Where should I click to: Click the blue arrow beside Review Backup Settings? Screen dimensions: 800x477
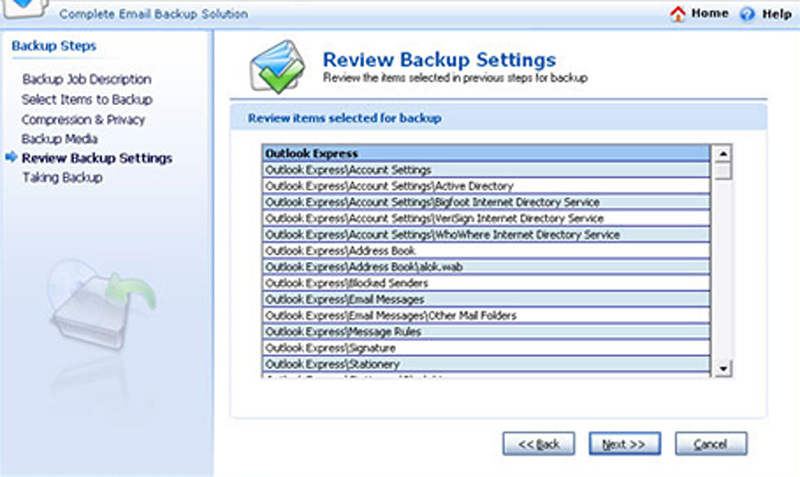11,157
